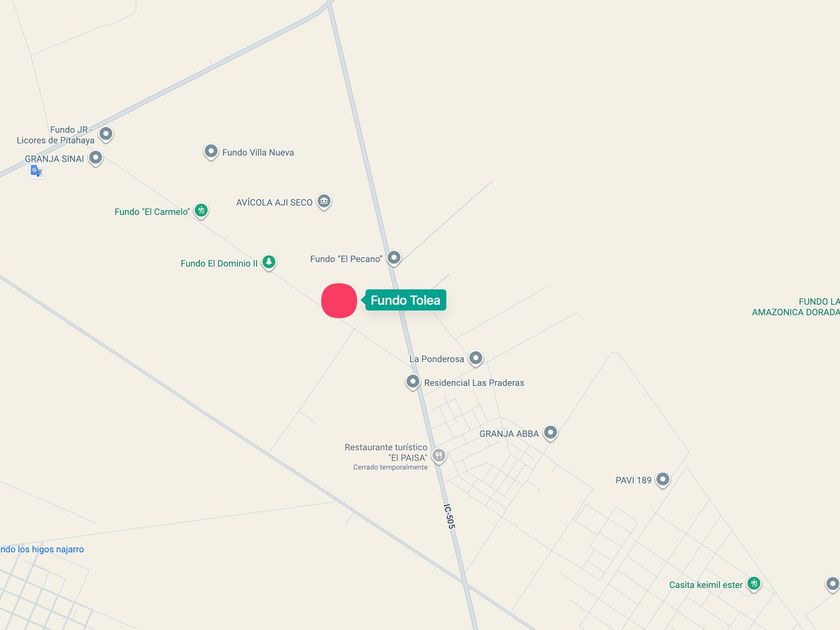Select the GRANJA SINAI map pin

(x=95, y=158)
